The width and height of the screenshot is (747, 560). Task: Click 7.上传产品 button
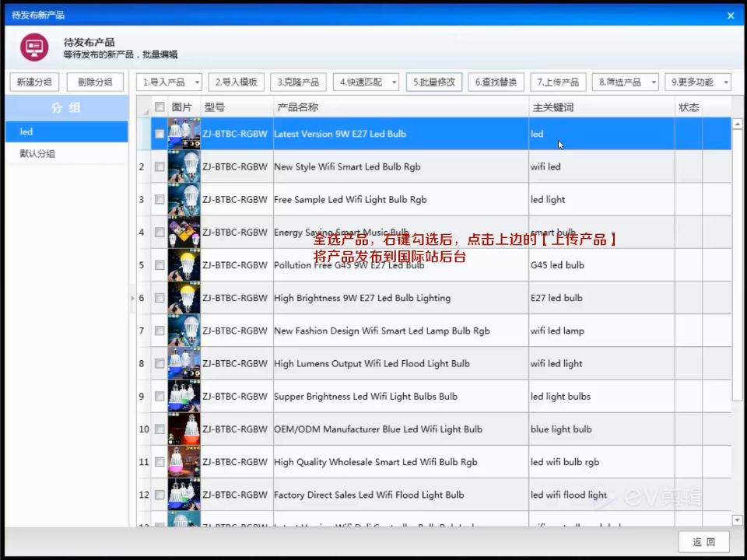[x=558, y=82]
